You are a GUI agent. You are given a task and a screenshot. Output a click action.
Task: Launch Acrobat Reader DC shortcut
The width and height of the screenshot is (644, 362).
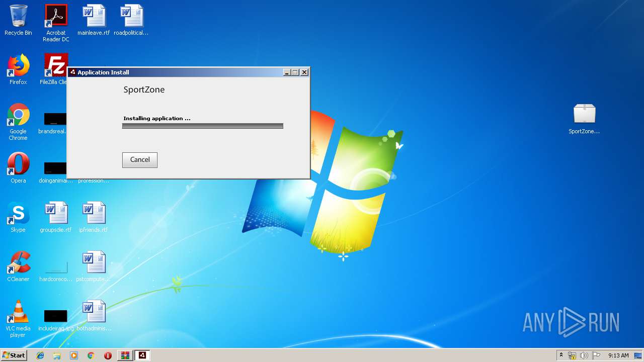click(x=56, y=24)
